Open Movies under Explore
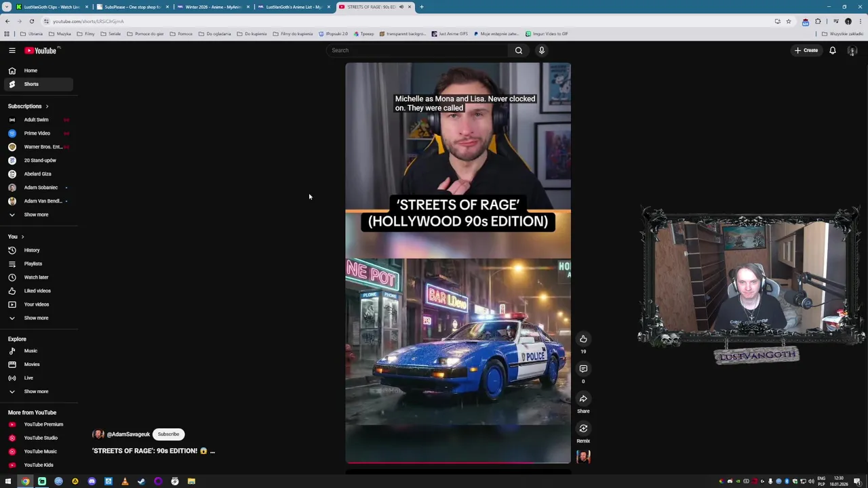Screen dimensions: 868x488 click(37, 365)
